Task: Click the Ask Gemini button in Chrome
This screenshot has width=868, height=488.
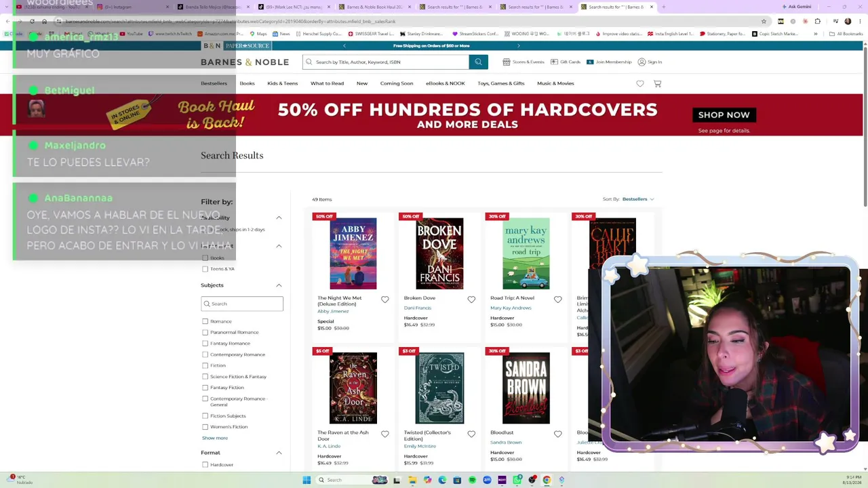Action: [x=796, y=7]
